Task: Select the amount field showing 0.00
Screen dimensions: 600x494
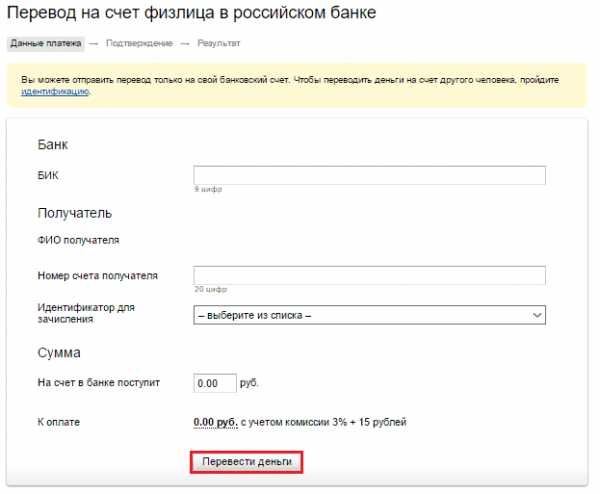Action: [214, 383]
